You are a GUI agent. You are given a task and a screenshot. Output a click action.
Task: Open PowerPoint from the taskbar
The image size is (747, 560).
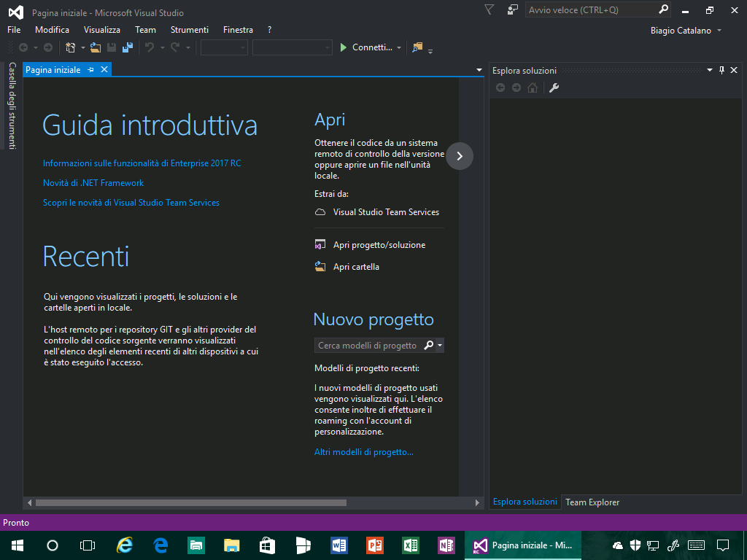pos(375,545)
